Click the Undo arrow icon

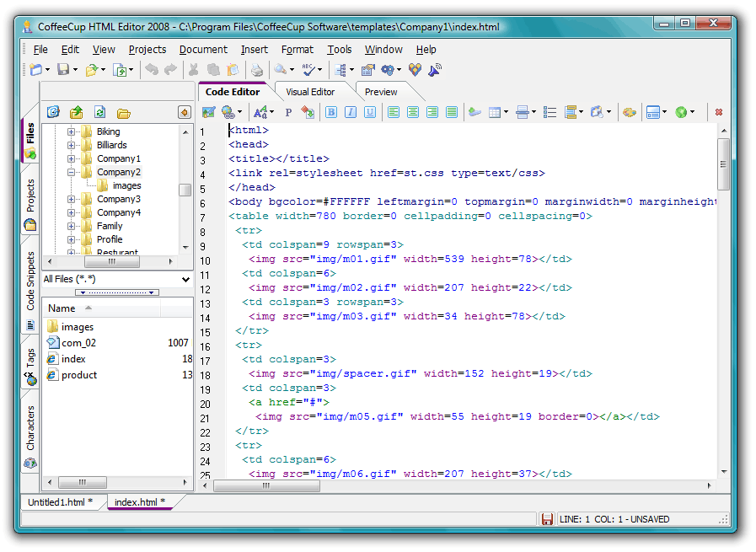point(152,70)
